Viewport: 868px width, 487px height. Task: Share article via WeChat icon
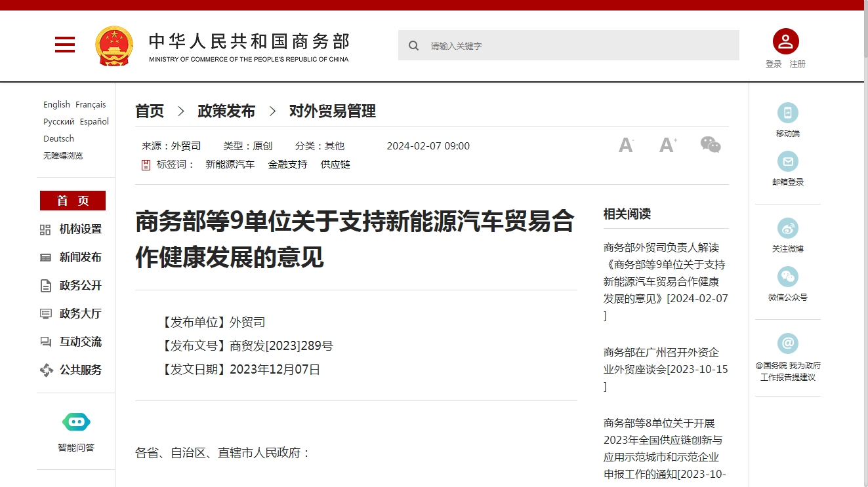click(711, 145)
